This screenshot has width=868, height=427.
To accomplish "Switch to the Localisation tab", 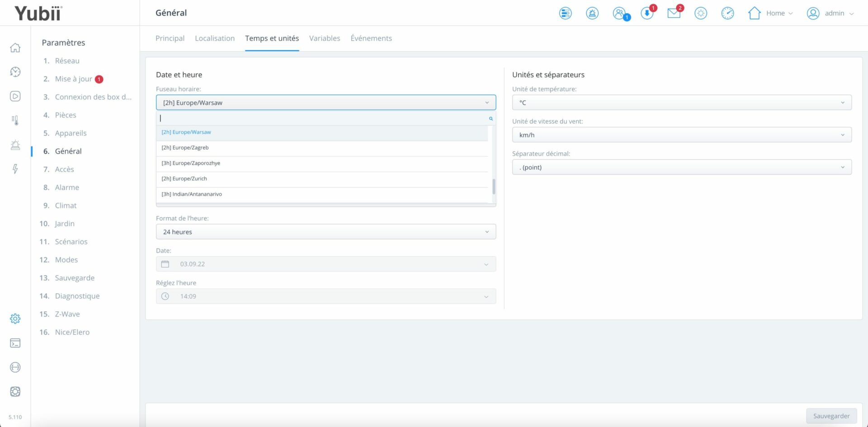I will coord(215,38).
